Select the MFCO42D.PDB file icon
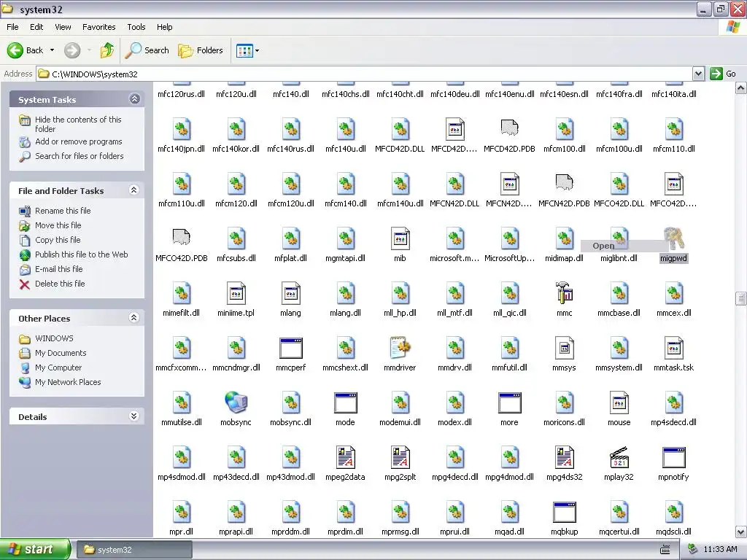Image resolution: width=747 pixels, height=560 pixels. (x=181, y=237)
